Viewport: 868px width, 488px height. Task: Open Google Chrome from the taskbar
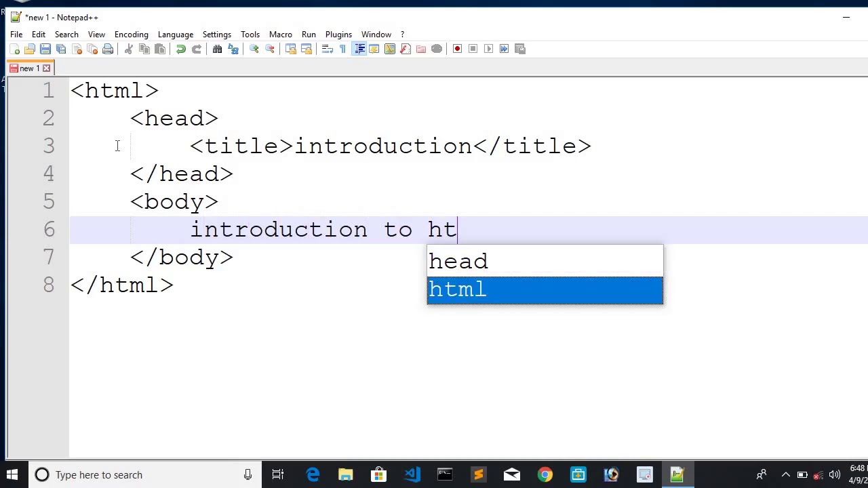coord(545,474)
